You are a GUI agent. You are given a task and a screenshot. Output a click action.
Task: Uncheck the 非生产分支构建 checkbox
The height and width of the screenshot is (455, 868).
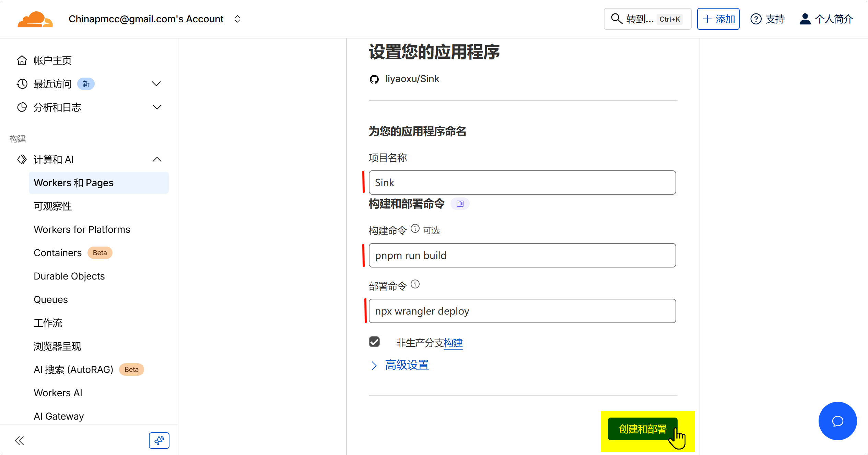tap(374, 342)
